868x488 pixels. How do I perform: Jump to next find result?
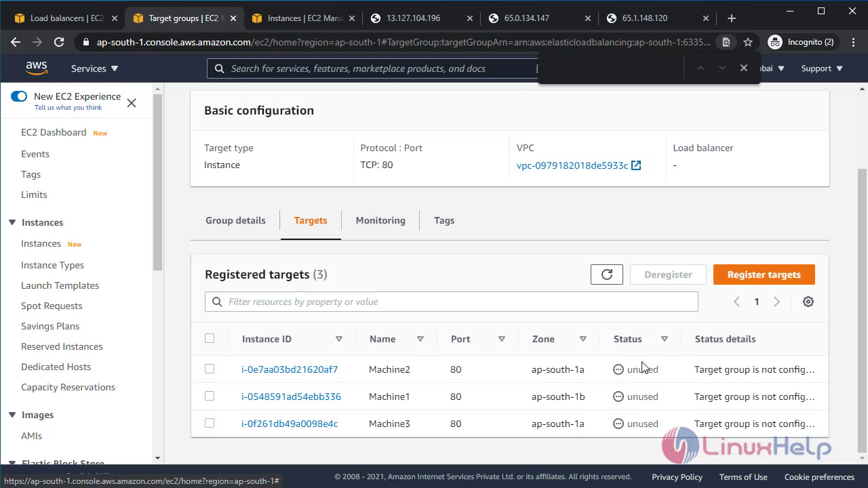click(722, 68)
